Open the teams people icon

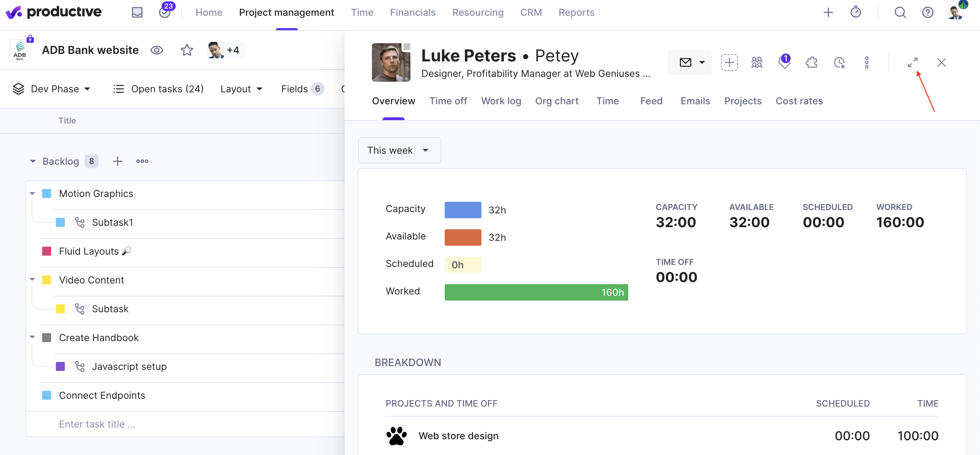[x=757, y=62]
